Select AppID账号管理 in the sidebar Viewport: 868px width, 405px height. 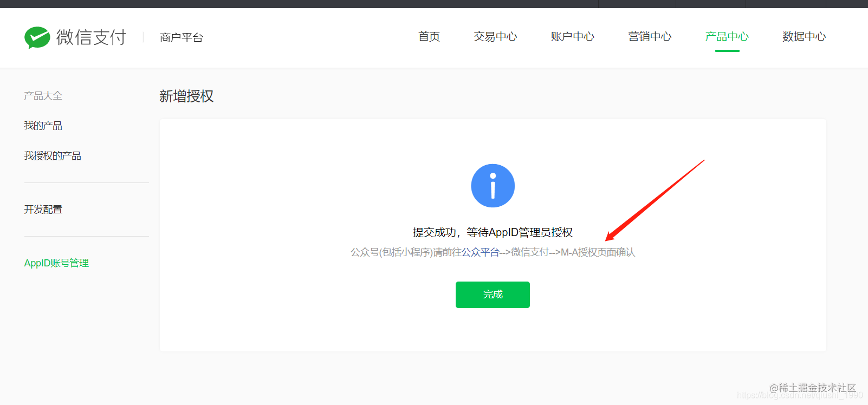(56, 263)
